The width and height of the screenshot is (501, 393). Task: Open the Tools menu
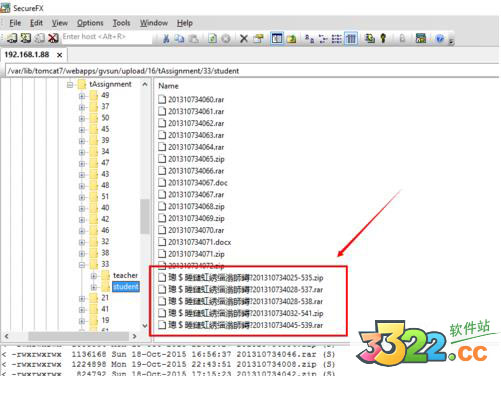point(121,23)
